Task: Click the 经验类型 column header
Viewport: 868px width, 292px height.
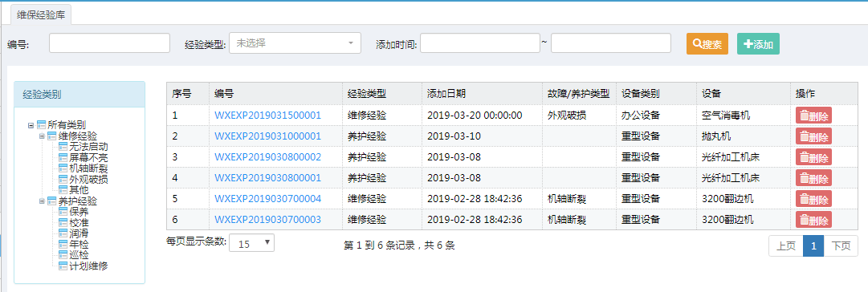Action: coord(382,94)
